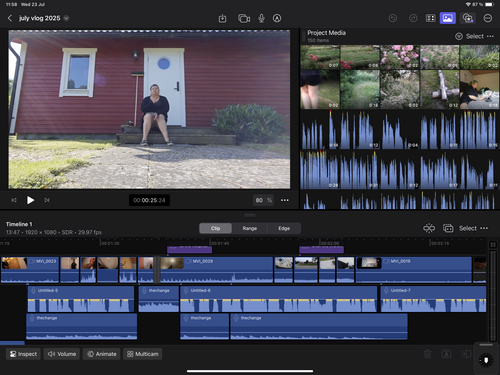Start voiceover with microphone icon

click(x=262, y=18)
